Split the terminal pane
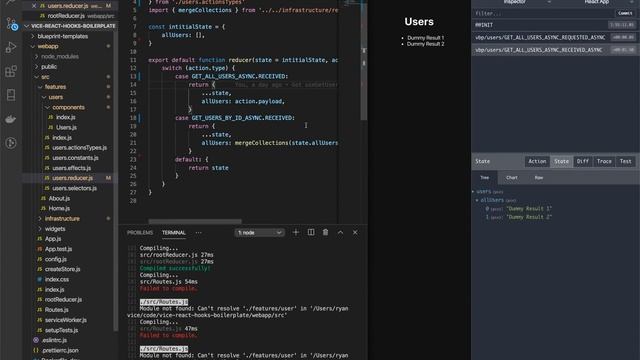Screen dimensions: 640x360 pyautogui.click(x=311, y=232)
